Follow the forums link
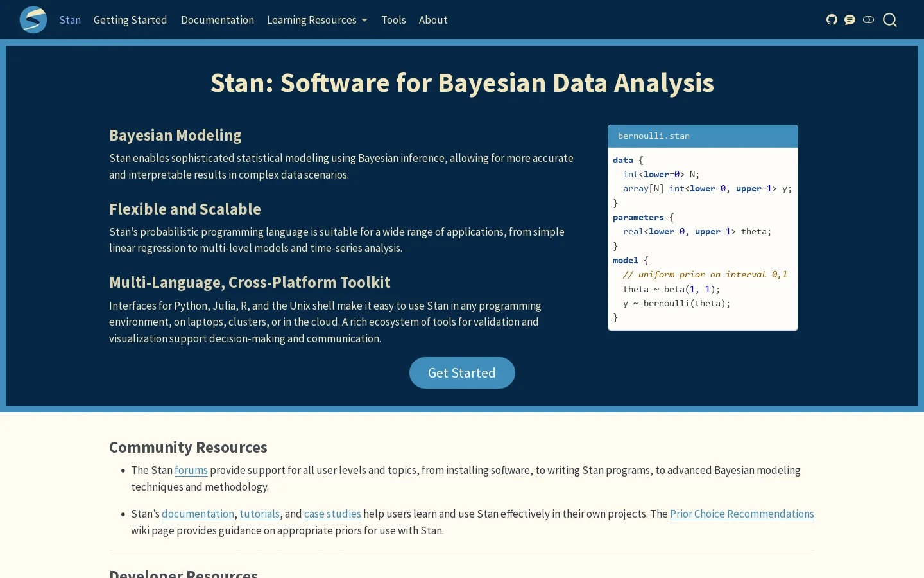 191,470
